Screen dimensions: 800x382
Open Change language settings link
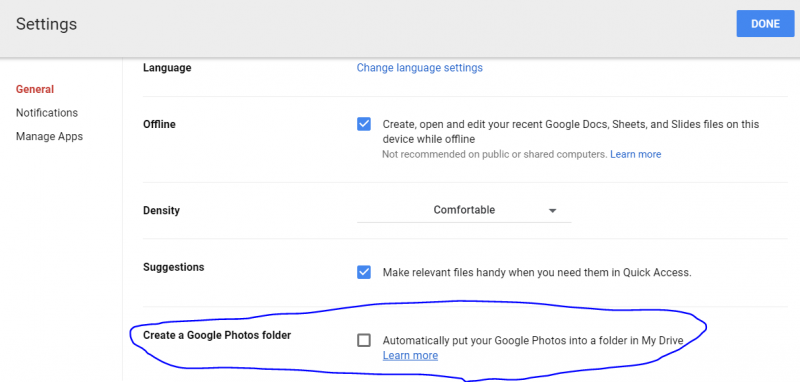[419, 68]
